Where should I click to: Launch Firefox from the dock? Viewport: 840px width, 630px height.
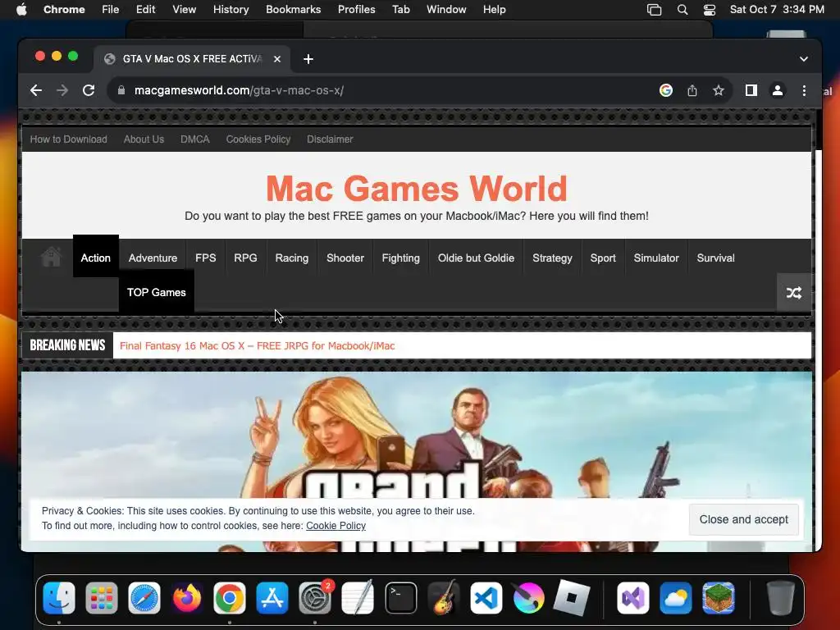(x=187, y=598)
